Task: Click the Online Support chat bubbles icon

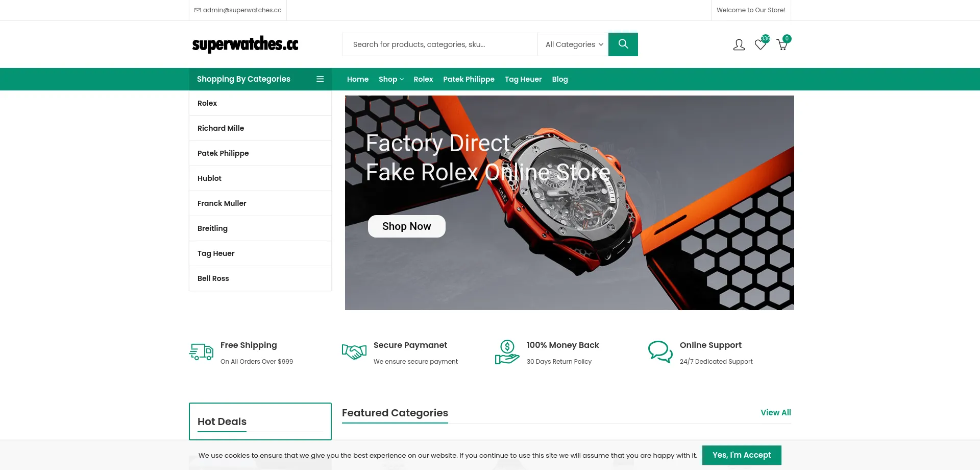Action: (x=660, y=352)
